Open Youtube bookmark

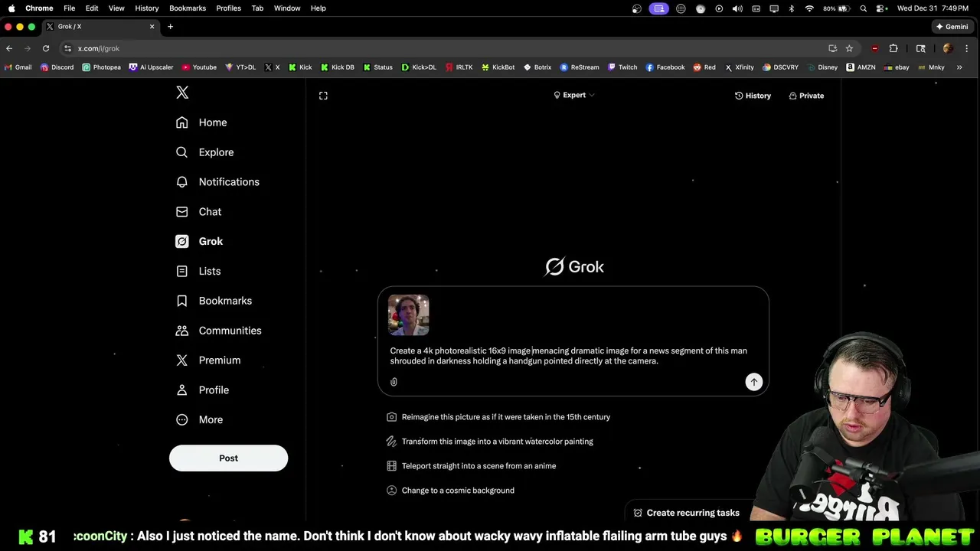(199, 67)
